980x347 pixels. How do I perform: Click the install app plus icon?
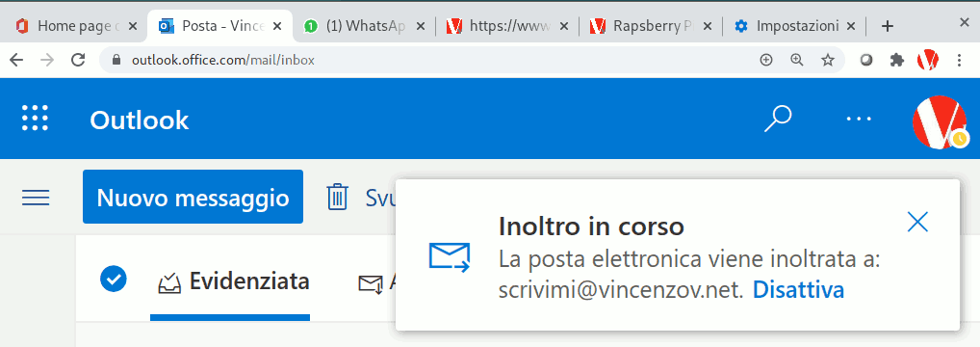[x=765, y=60]
